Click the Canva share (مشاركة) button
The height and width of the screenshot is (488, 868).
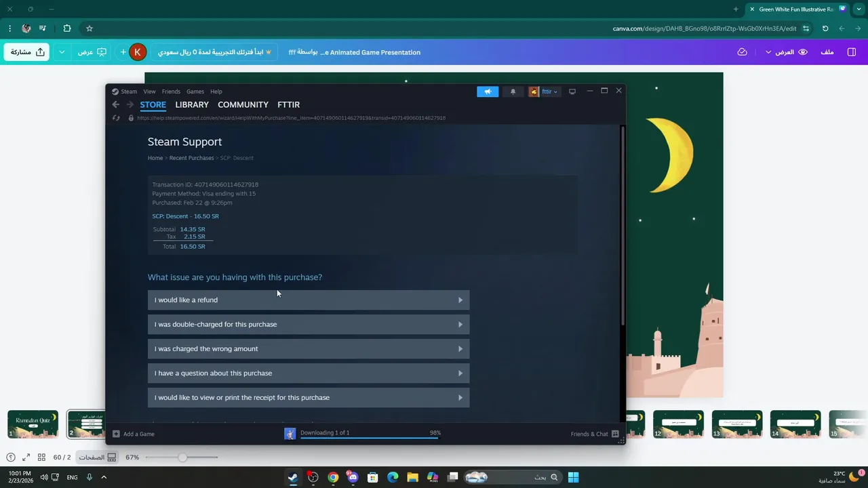click(x=26, y=52)
